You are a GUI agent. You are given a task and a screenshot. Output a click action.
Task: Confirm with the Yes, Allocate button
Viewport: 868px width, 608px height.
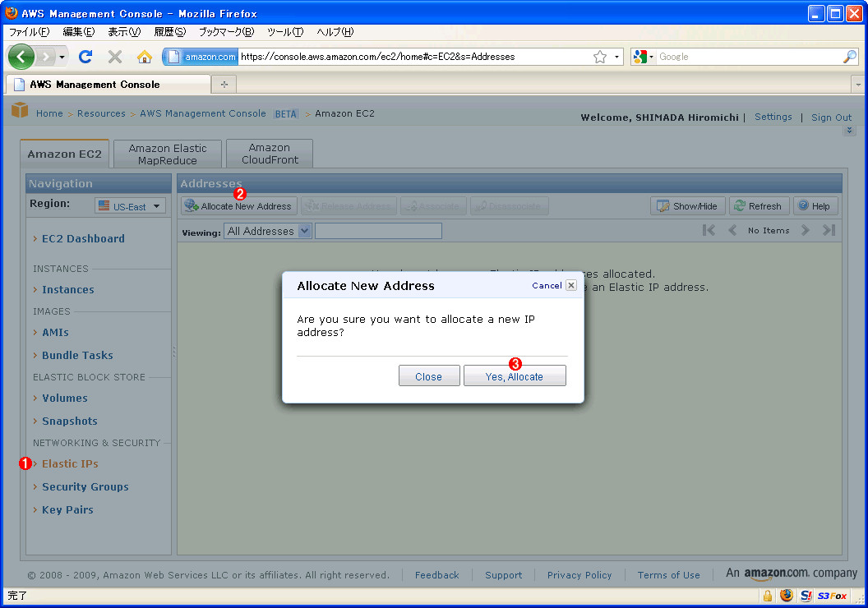click(515, 376)
